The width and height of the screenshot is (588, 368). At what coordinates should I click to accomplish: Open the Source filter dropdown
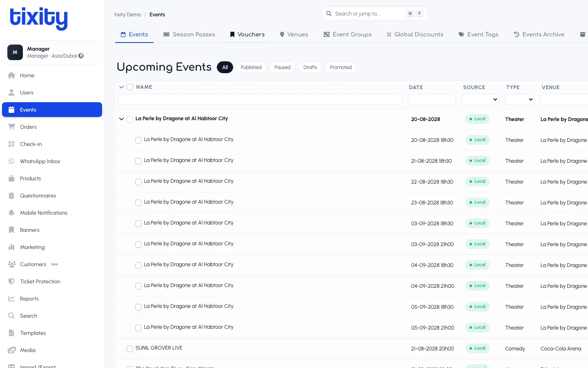(480, 99)
